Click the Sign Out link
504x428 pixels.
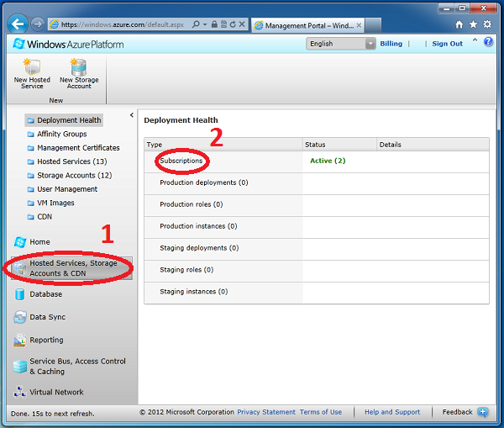pyautogui.click(x=447, y=44)
